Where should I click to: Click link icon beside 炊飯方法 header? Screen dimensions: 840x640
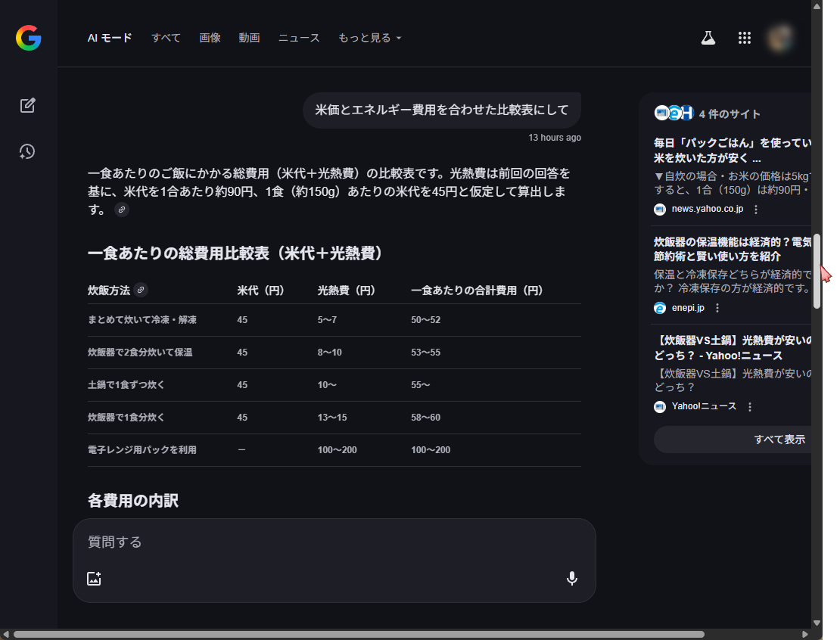click(141, 290)
